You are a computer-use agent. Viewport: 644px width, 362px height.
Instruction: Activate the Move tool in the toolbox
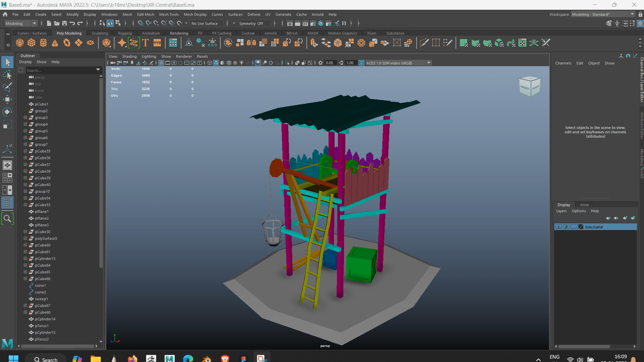pos(7,99)
